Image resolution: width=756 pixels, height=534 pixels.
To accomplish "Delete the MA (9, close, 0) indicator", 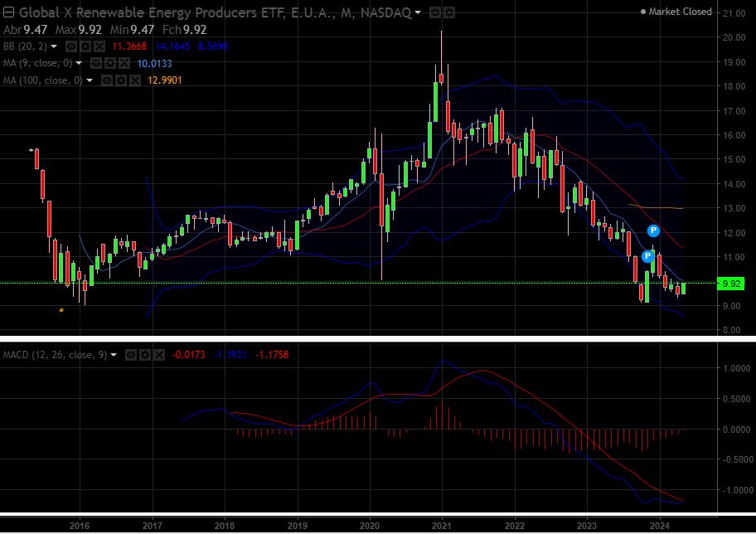I will pos(124,63).
